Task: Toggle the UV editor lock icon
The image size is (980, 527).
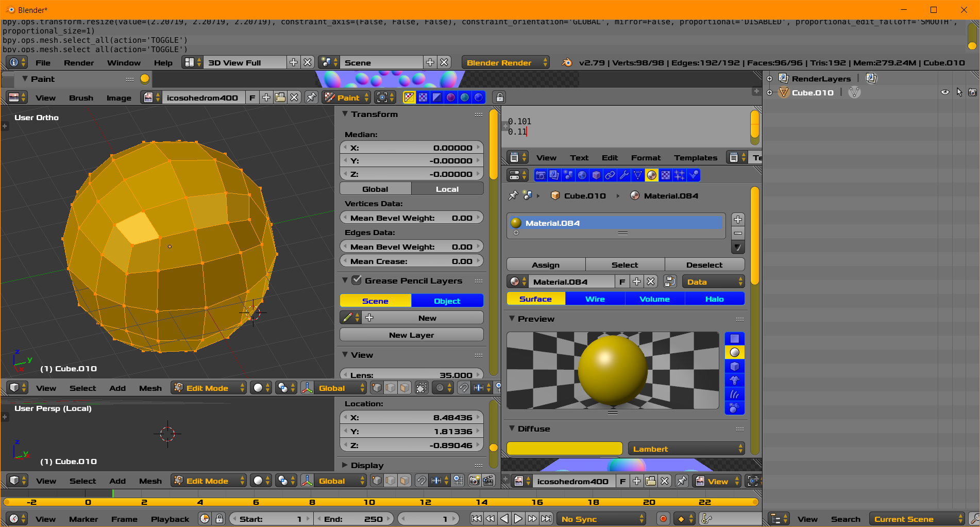Action: (x=499, y=97)
